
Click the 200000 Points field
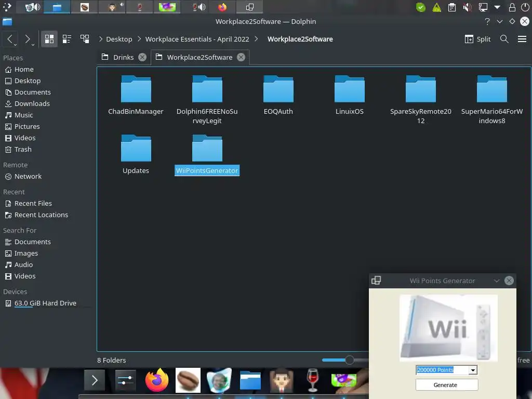pos(443,370)
